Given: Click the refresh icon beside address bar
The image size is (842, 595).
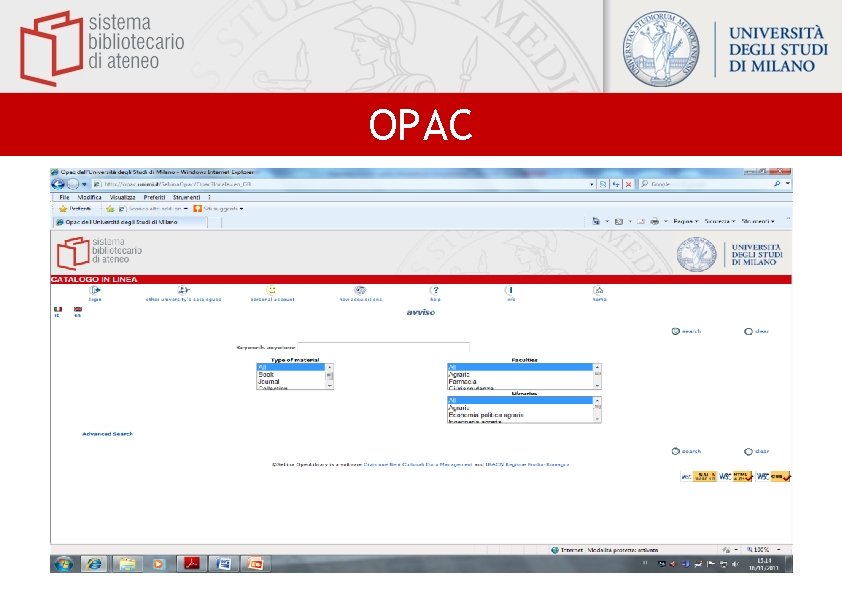Looking at the screenshot, I should (615, 184).
